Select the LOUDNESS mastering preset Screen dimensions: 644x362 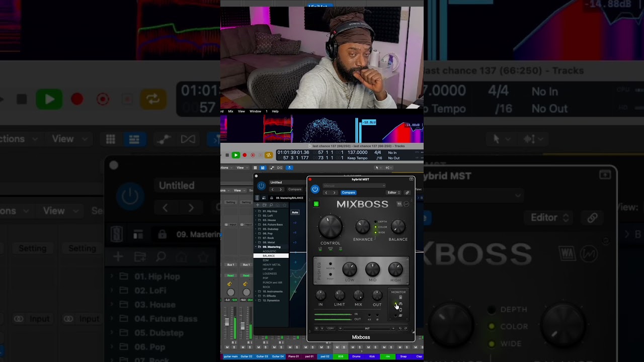270,274
